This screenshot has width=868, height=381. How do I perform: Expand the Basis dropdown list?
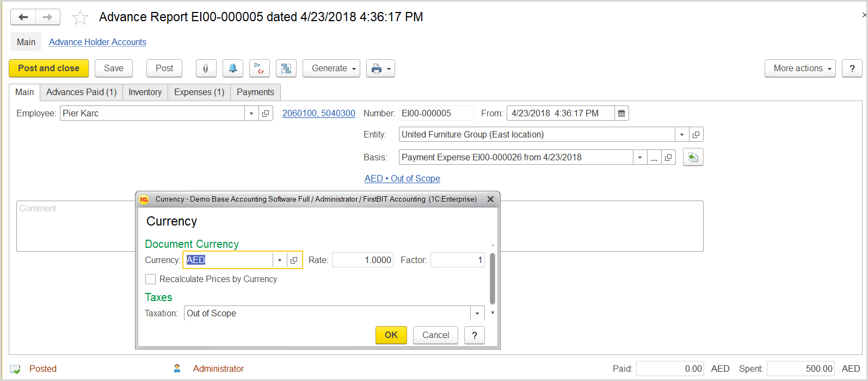tap(640, 157)
